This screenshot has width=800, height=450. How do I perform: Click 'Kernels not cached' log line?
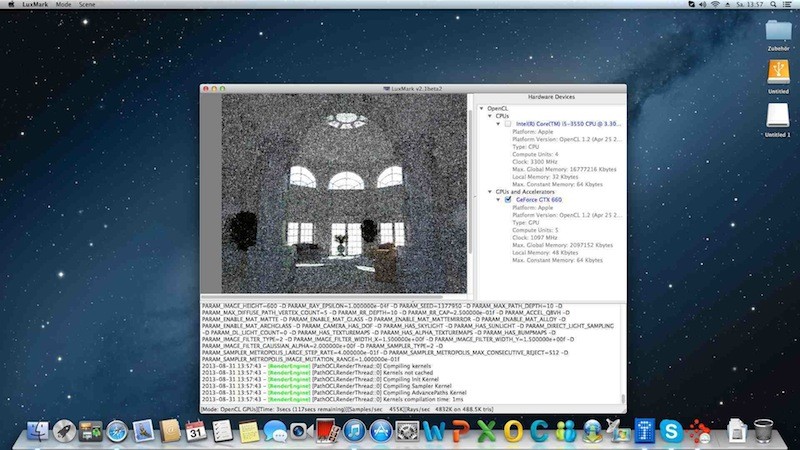(317, 373)
